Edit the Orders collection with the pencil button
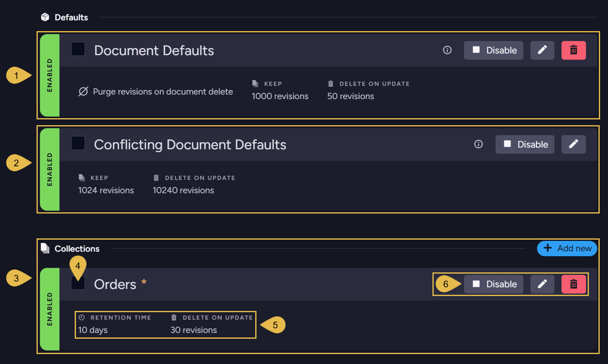The image size is (608, 364). click(x=542, y=284)
